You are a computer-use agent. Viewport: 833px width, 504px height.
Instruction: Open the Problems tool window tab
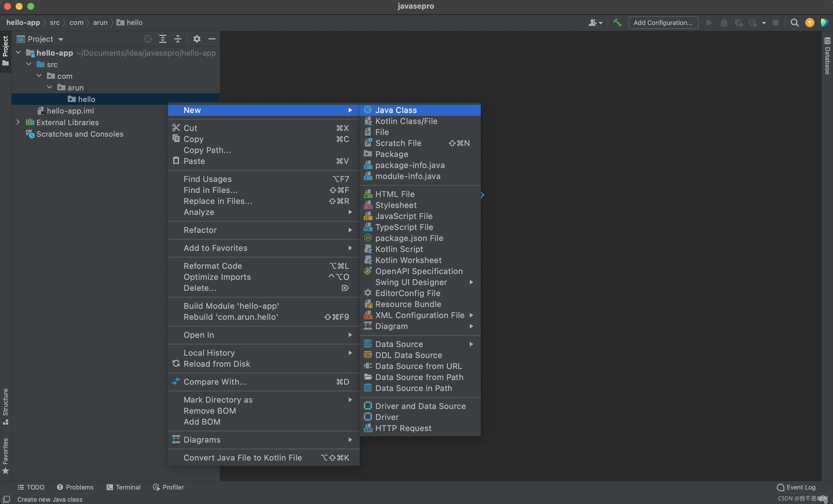[75, 487]
